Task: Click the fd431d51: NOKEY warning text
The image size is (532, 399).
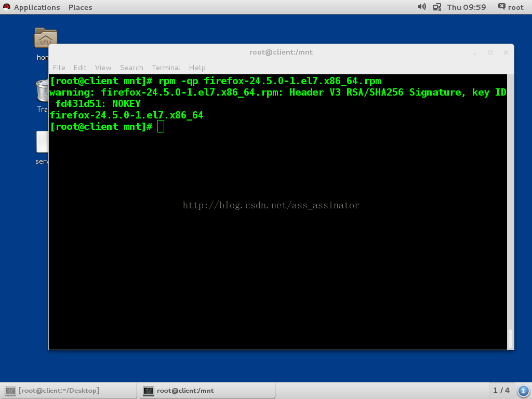Action: (98, 104)
